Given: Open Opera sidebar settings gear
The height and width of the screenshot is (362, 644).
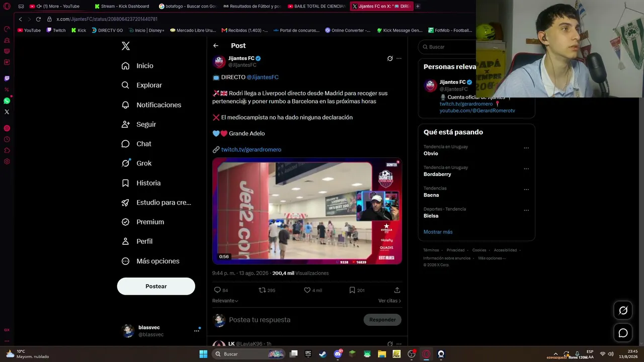Looking at the screenshot, I should [7, 161].
